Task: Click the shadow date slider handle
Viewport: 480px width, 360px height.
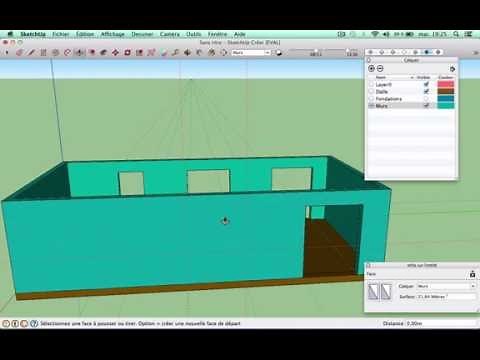Action: point(315,51)
